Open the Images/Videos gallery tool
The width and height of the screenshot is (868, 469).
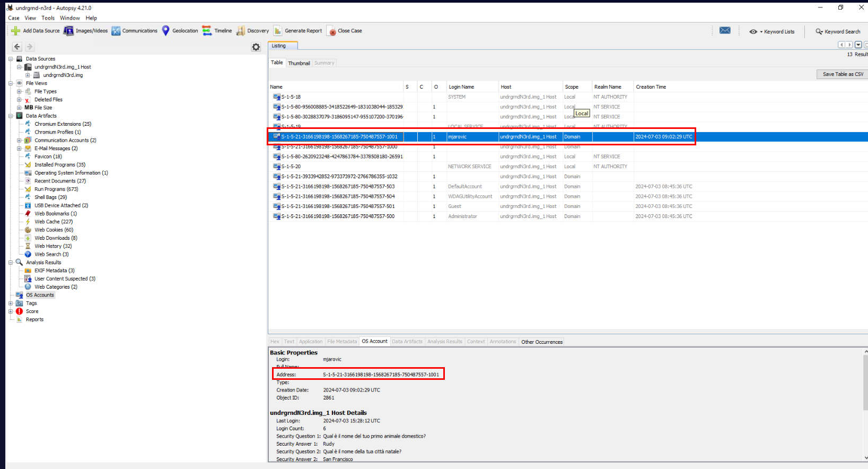tap(68, 31)
